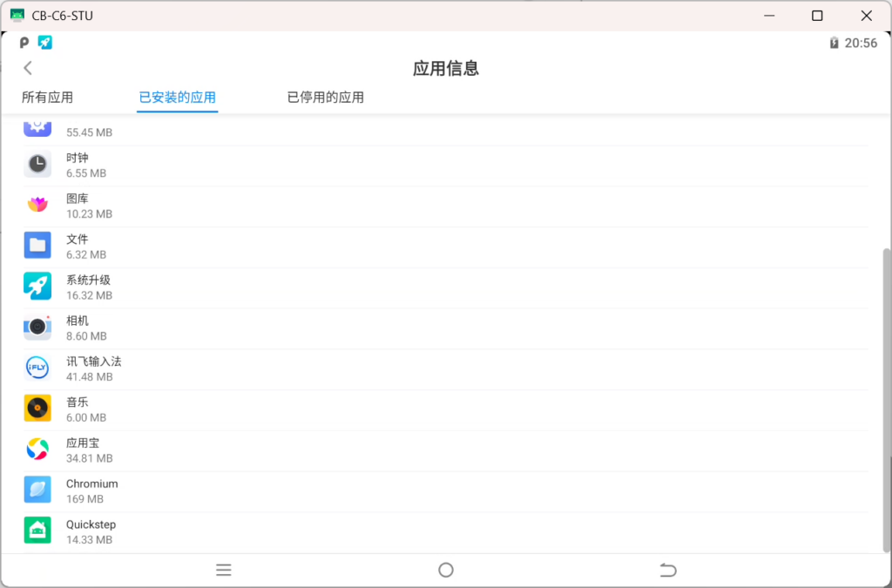Select the 系统升级 app name
The width and height of the screenshot is (892, 588).
point(88,280)
